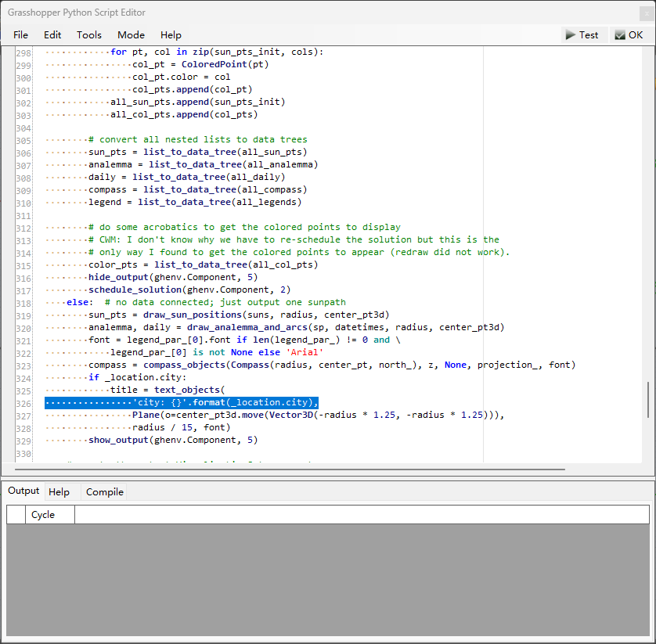Viewport: 656px width, 644px height.
Task: Click the vertical scrollbar thumb of the code editor
Action: coord(648,399)
